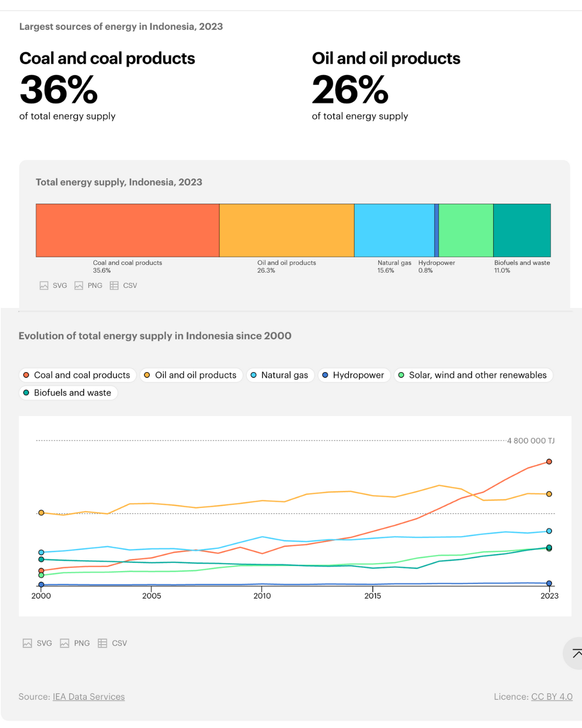Toggle Biofuels and waste legend series
This screenshot has height=728, width=582.
click(68, 393)
